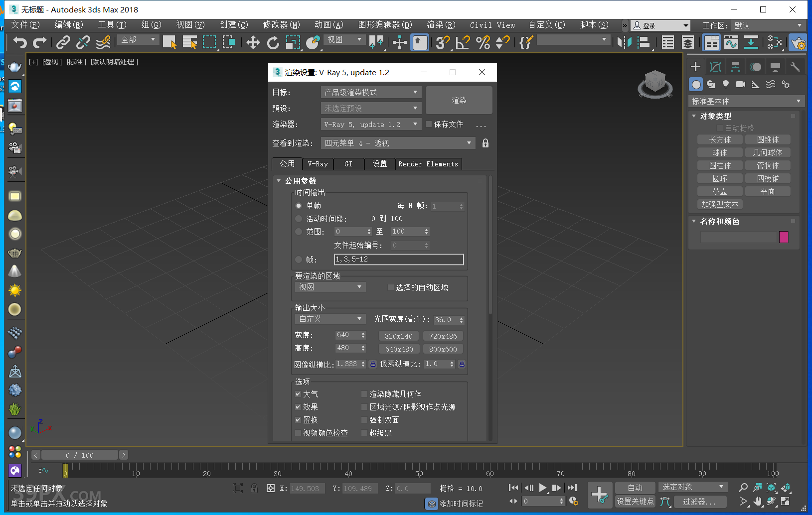Open the 文件(F) menu

pyautogui.click(x=25, y=25)
